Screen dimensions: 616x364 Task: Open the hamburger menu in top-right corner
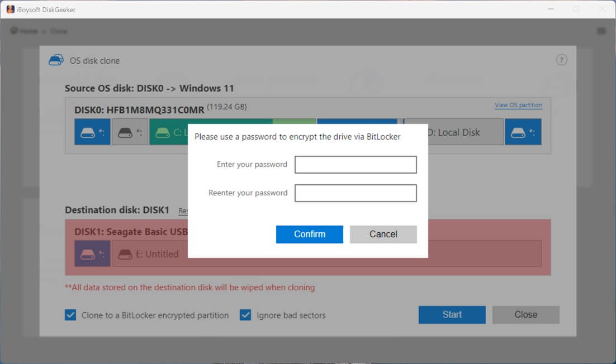pyautogui.click(x=601, y=31)
